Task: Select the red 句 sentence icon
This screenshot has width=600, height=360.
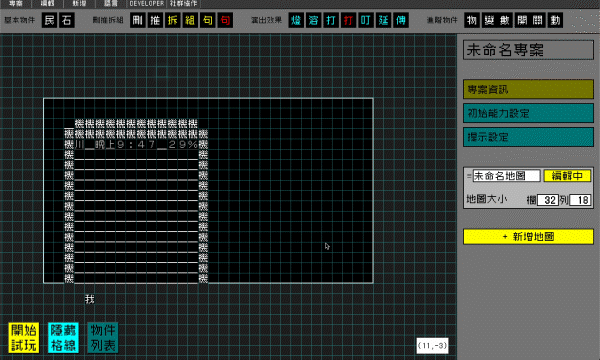Action: (225, 20)
